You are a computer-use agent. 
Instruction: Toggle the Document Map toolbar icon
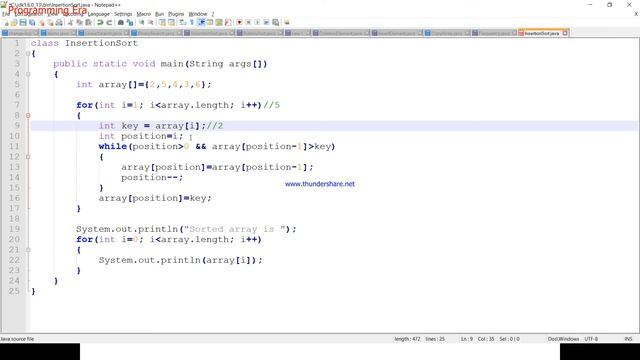point(219,22)
